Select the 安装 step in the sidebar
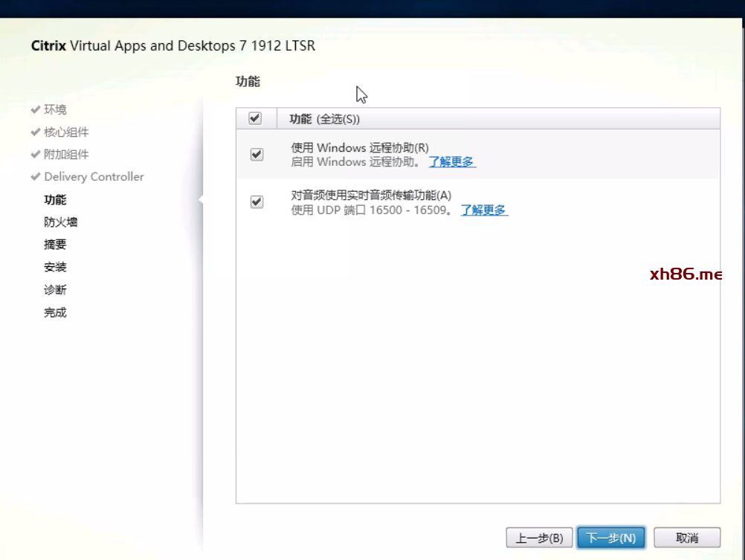The height and width of the screenshot is (560, 745). (55, 267)
